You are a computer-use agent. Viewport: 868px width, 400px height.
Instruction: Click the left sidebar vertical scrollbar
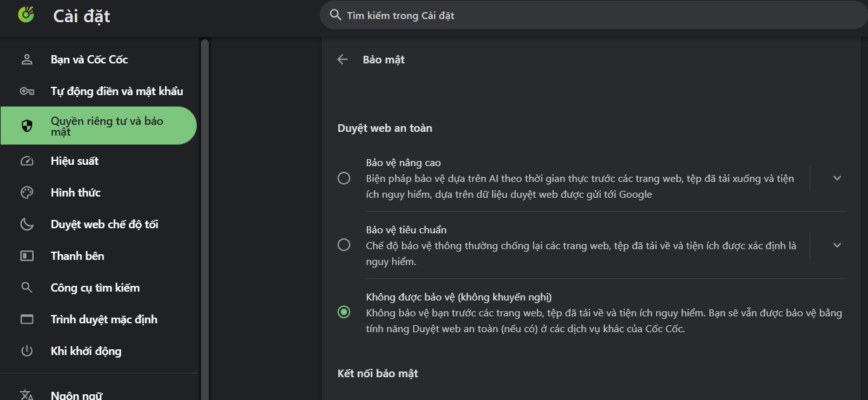point(204,190)
